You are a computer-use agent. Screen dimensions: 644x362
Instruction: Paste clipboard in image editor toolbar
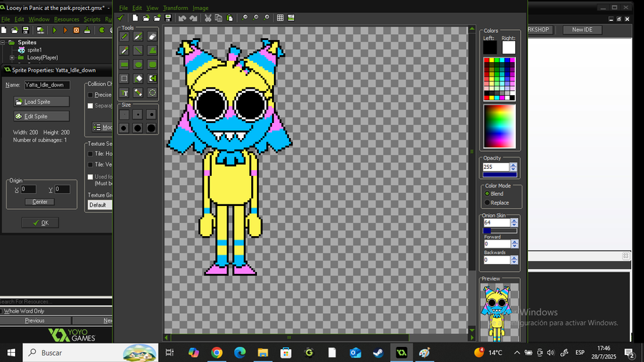click(x=230, y=18)
